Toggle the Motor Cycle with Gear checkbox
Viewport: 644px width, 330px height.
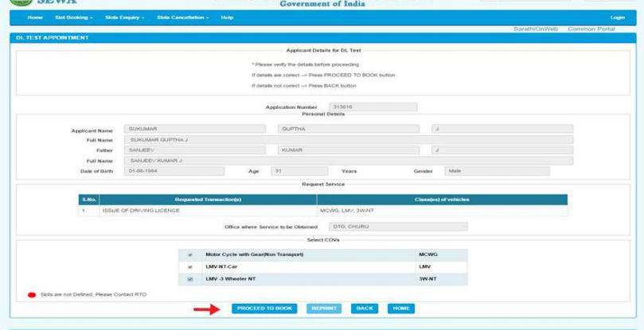point(190,255)
